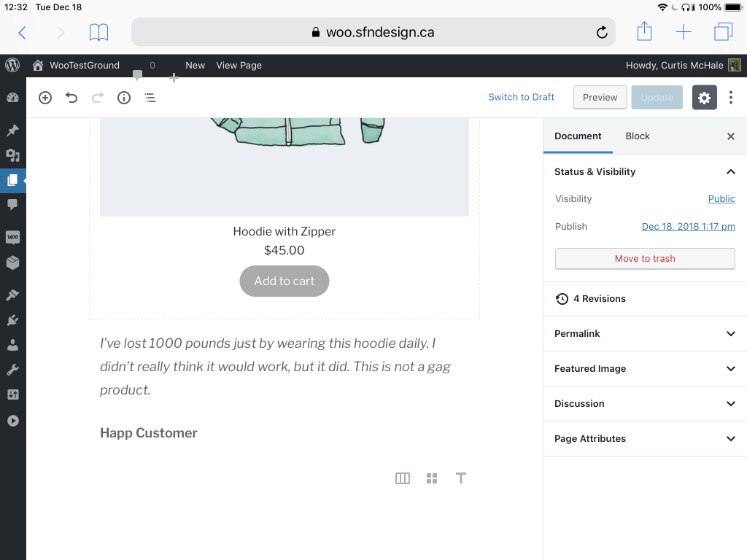Open the View Page menu item
This screenshot has height=560, width=747.
pos(239,65)
